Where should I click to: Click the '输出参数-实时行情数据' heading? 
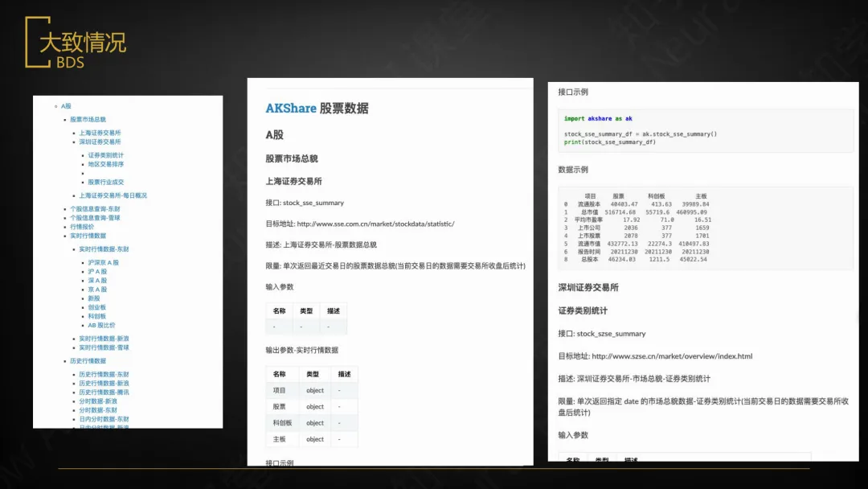pyautogui.click(x=301, y=350)
